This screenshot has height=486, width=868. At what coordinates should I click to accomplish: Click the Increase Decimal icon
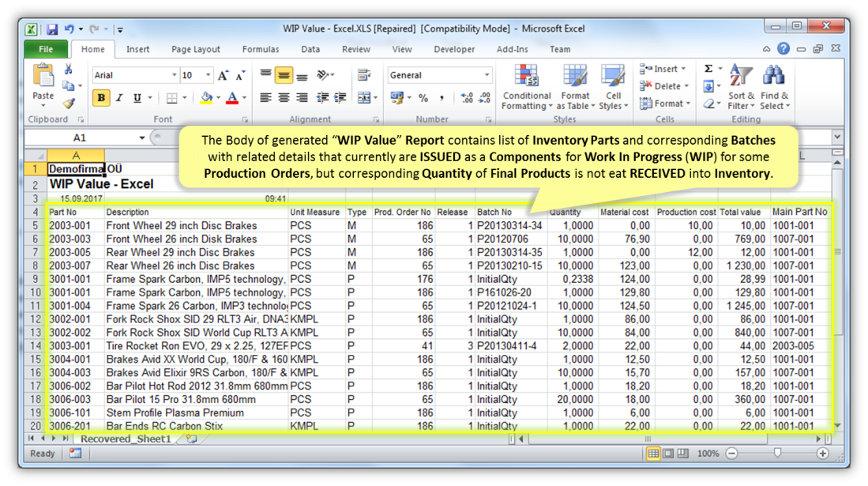pos(467,98)
